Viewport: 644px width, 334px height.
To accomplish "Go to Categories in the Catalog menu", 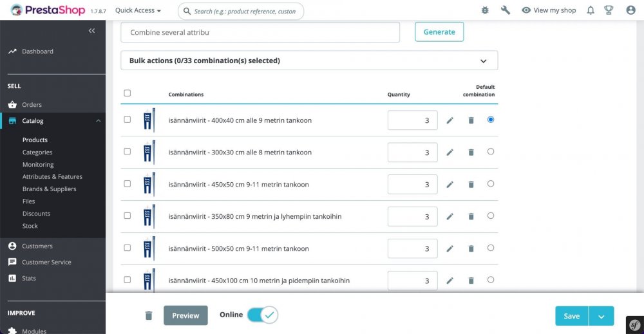I will 37,153.
